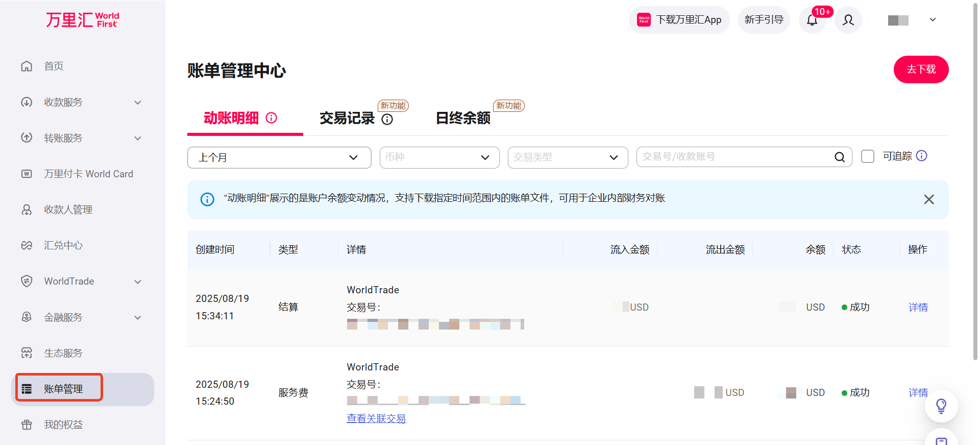
Task: Switch to the 日终余额 tab
Action: [462, 119]
